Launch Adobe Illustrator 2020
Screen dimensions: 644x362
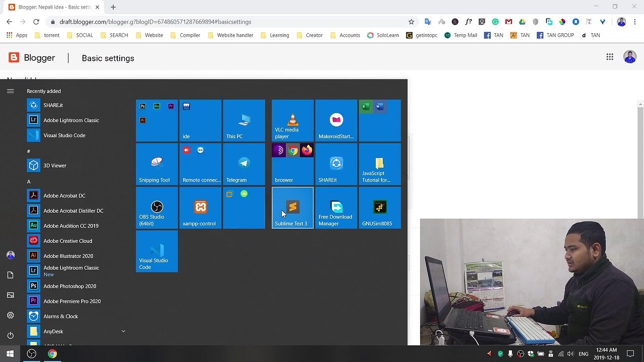tap(75, 256)
